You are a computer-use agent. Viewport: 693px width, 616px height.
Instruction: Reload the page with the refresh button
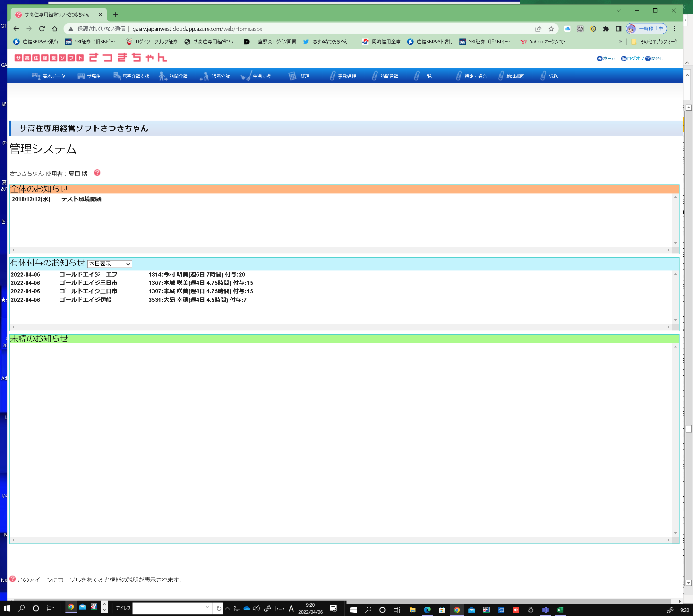[42, 29]
